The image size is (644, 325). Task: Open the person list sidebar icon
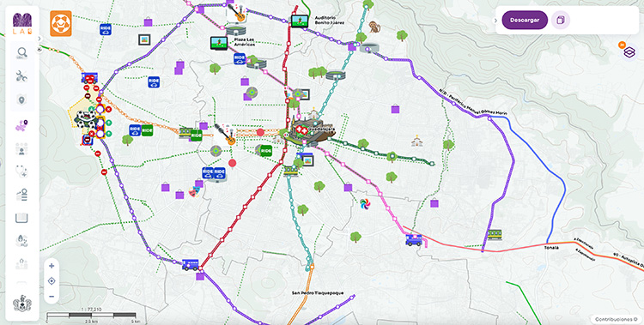[x=22, y=195]
